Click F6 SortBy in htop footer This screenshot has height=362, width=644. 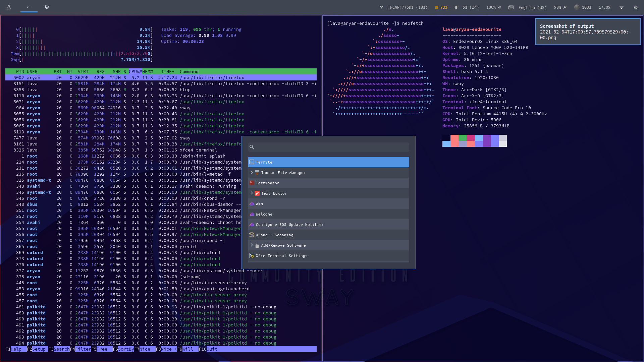(125, 349)
